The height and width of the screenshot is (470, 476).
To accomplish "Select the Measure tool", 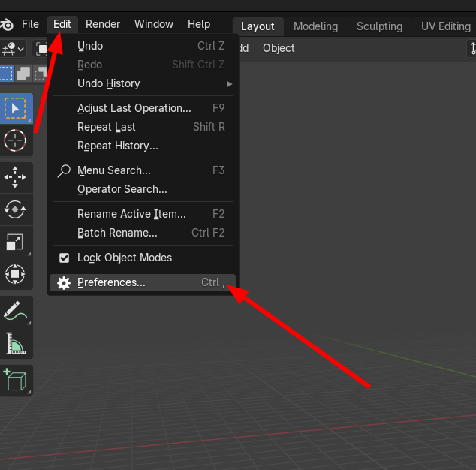I will click(x=15, y=343).
